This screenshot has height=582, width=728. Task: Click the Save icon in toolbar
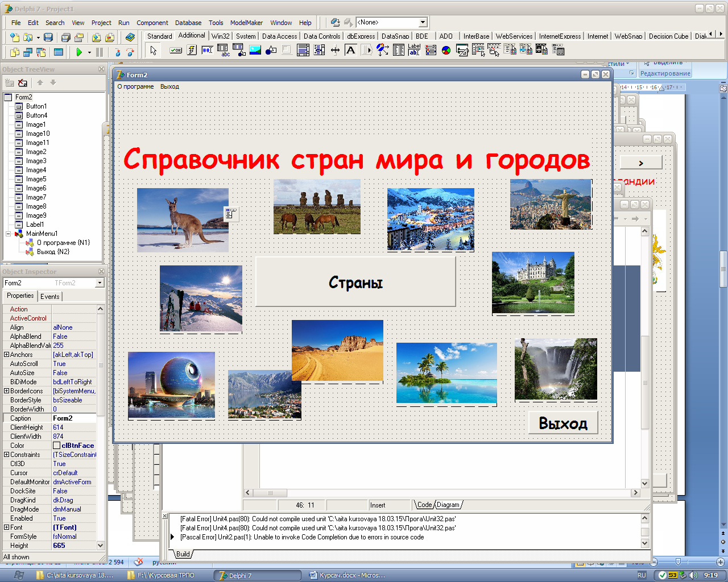(48, 38)
